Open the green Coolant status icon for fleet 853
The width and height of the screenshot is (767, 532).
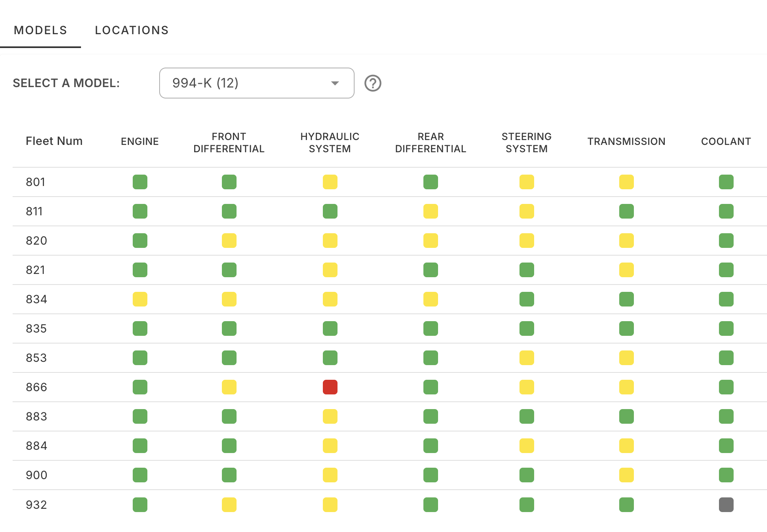[x=726, y=358]
